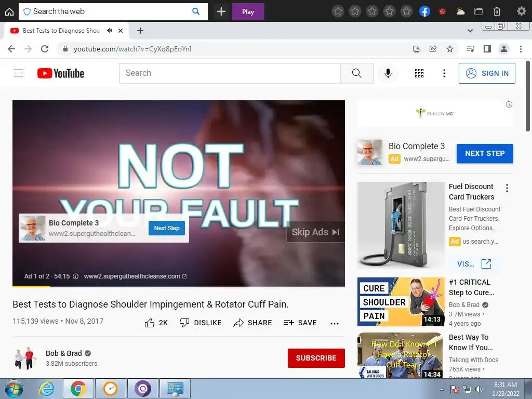Open www2.superguthealthcleanse.com ad link
The image size is (532, 399).
135,276
